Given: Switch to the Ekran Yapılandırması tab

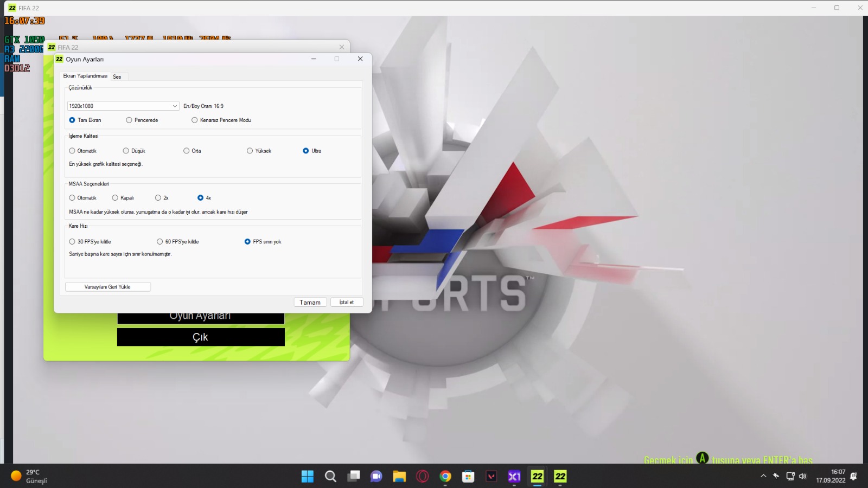Looking at the screenshot, I should click(85, 76).
